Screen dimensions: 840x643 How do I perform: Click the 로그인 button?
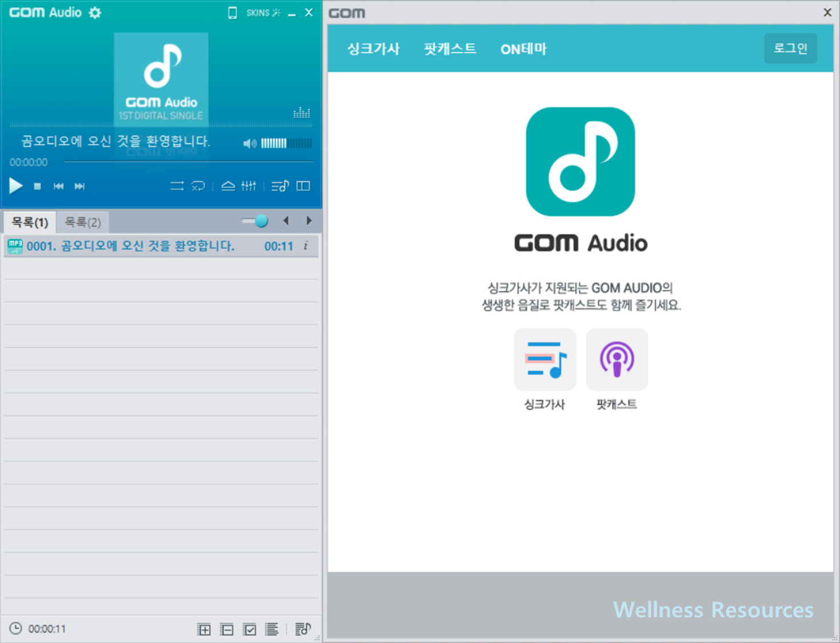[x=791, y=48]
